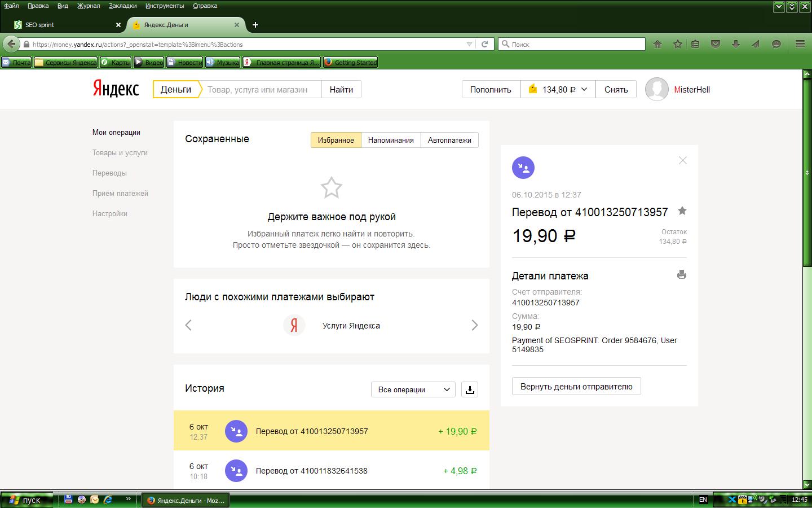Print the payment details
This screenshot has width=812, height=508.
click(x=682, y=275)
